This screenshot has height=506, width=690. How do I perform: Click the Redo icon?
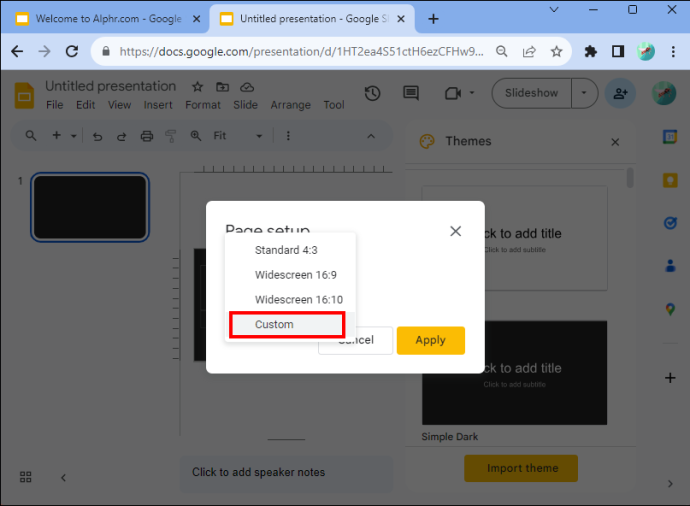121,136
